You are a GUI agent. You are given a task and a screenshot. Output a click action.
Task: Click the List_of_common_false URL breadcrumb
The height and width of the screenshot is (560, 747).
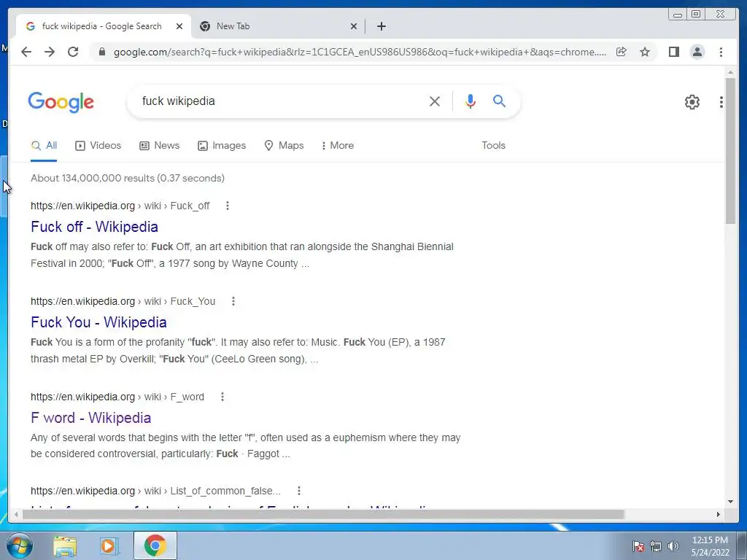point(156,491)
